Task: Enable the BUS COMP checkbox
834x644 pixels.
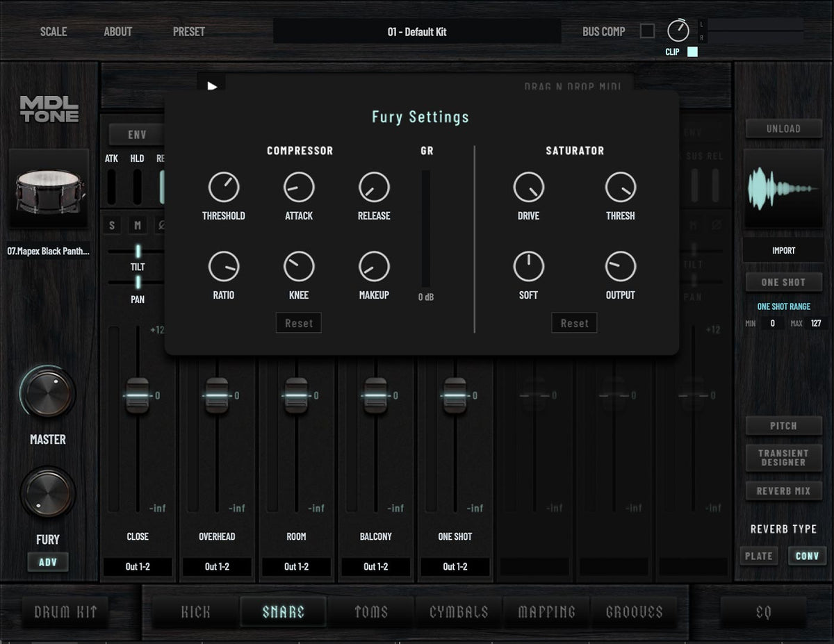Action: (x=647, y=31)
